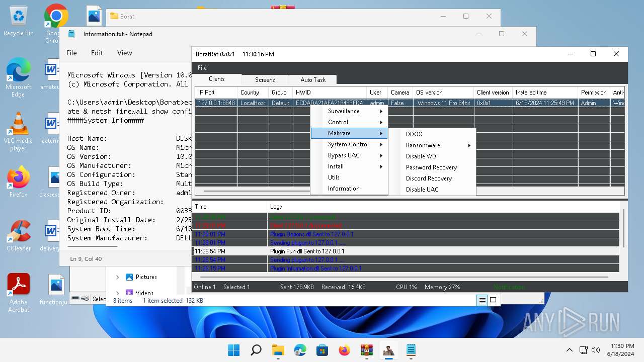Open Notepad File menu
Screen dimensions: 644x362
pyautogui.click(x=72, y=53)
